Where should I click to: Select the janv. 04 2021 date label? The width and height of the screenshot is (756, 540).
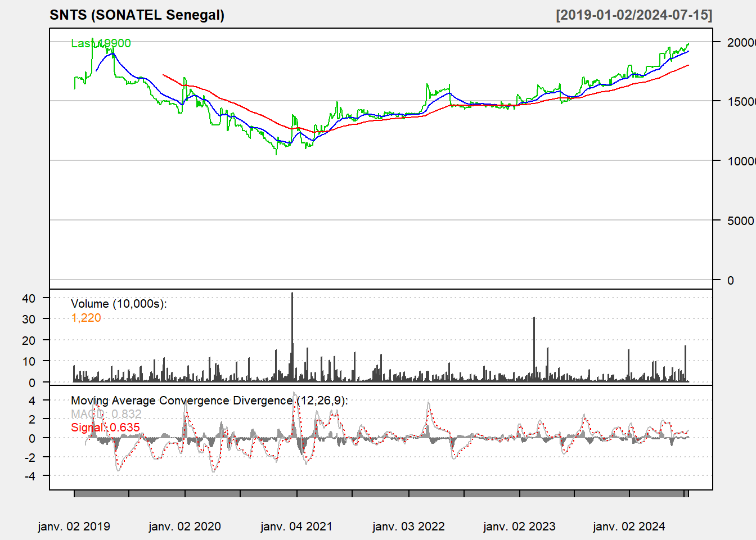coord(296,526)
